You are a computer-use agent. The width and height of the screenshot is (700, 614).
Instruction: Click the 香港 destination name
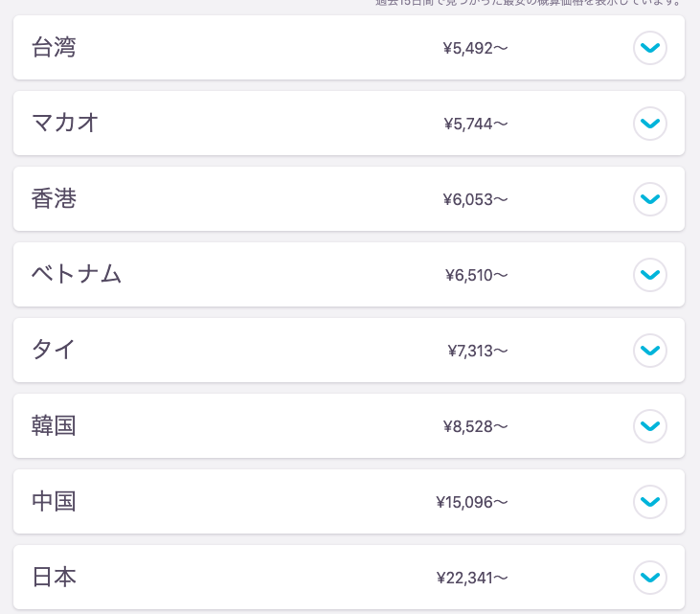54,198
